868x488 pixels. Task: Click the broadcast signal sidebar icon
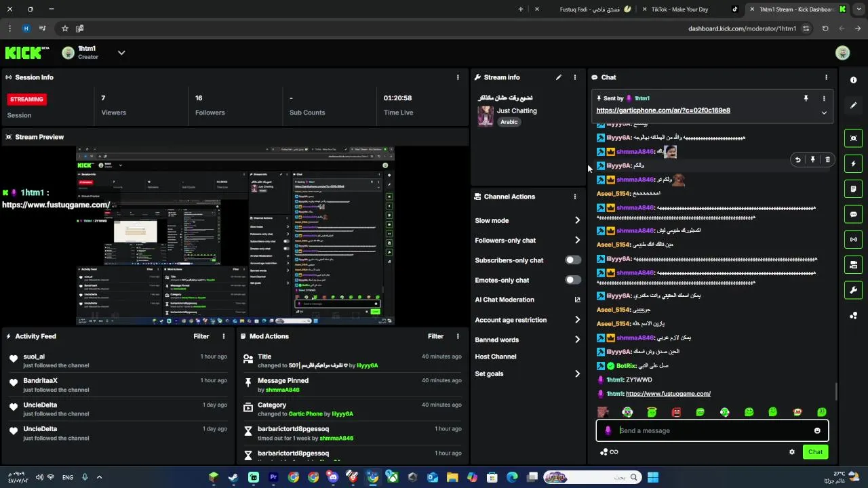point(853,239)
